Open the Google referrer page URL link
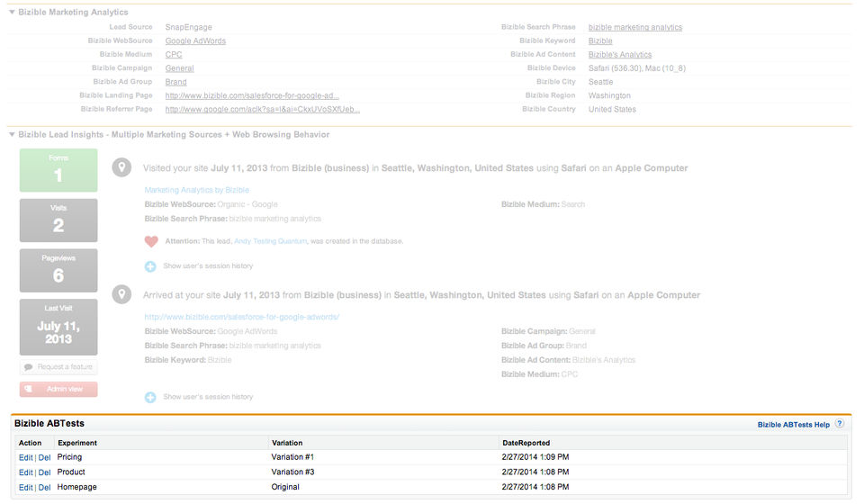 point(262,110)
